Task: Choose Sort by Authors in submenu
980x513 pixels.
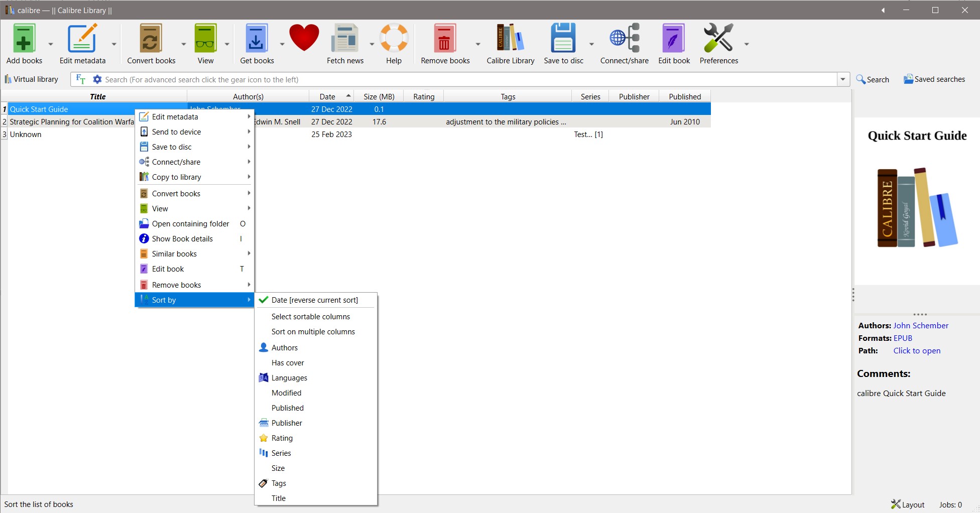Action: click(x=316, y=348)
